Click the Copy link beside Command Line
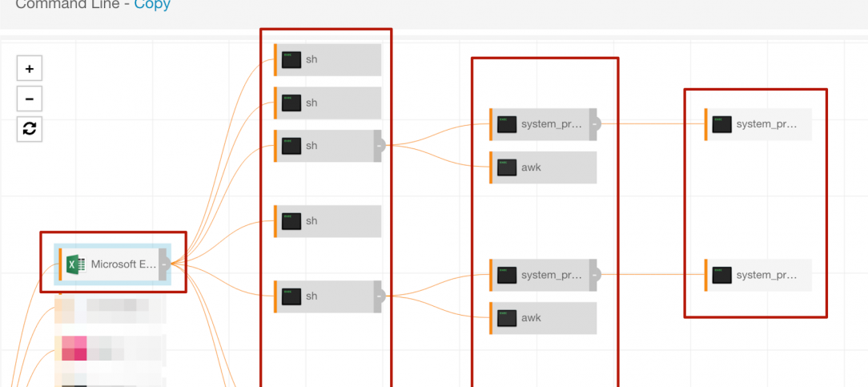Screen dimensions: 868x387 click(x=151, y=4)
